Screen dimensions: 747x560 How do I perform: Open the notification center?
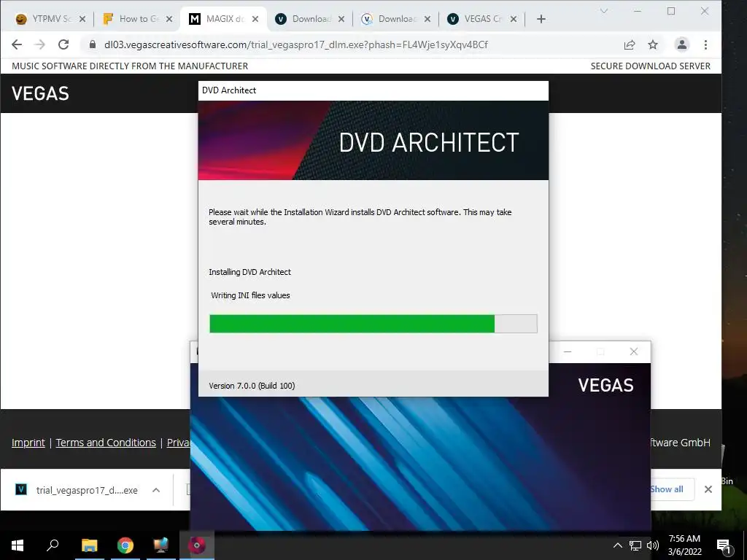point(724,545)
